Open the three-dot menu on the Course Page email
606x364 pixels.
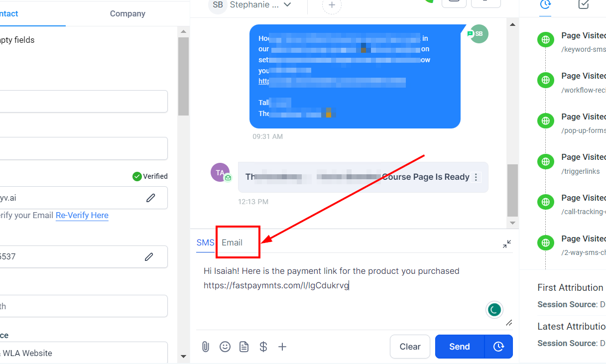(x=476, y=177)
